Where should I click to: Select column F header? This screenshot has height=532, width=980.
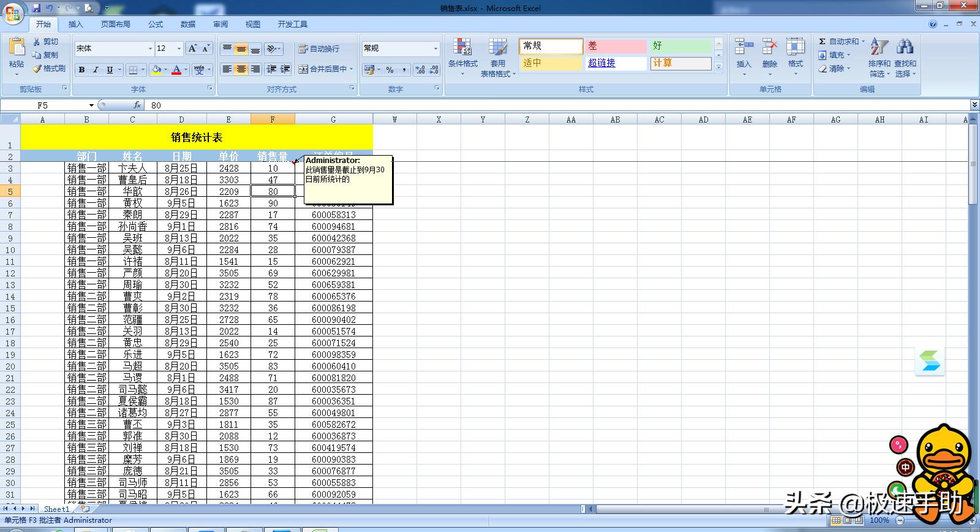273,120
